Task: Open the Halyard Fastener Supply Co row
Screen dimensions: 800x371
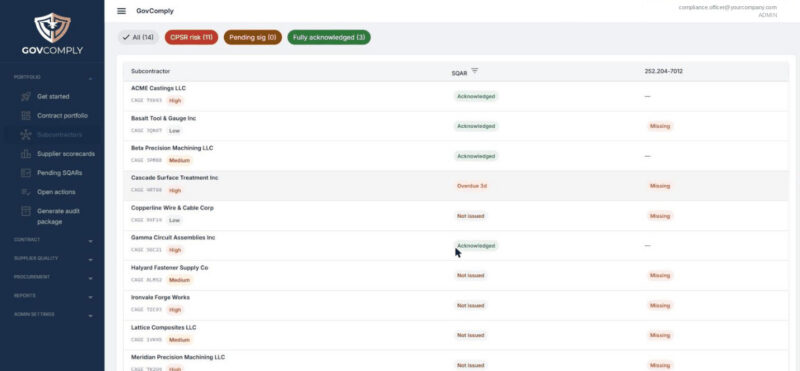Action: point(456,276)
